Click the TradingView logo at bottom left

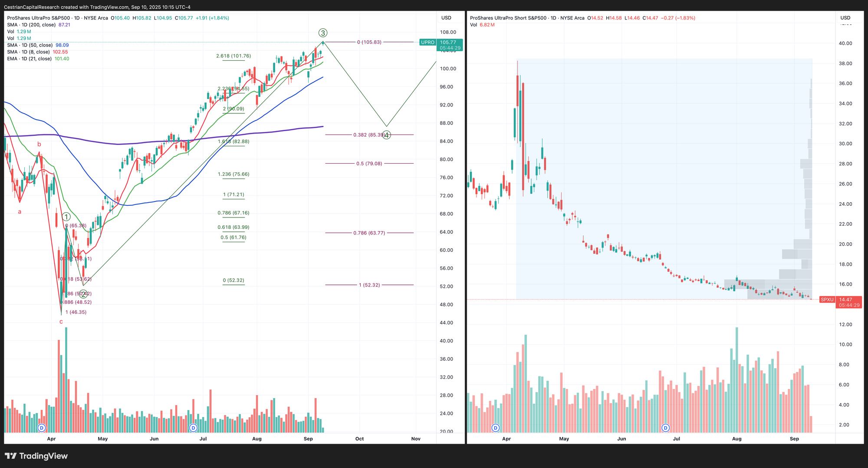pyautogui.click(x=36, y=456)
